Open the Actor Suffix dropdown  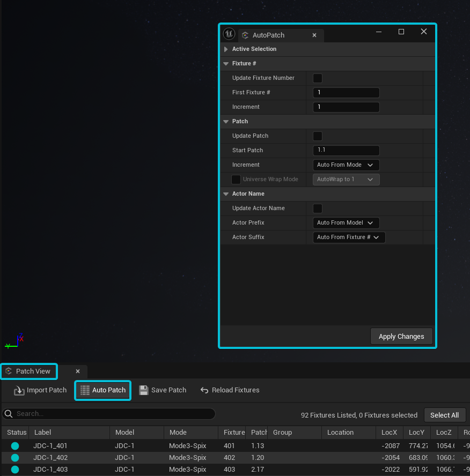[x=349, y=237]
